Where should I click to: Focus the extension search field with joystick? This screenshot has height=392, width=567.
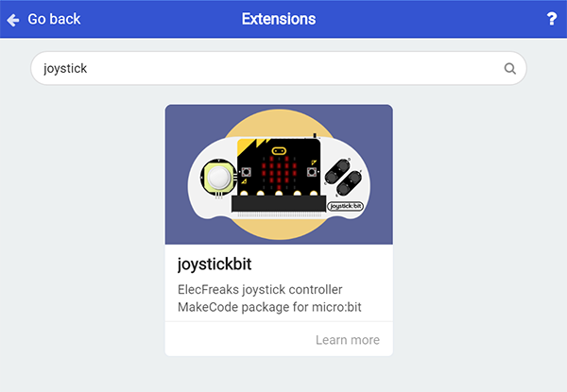click(279, 68)
